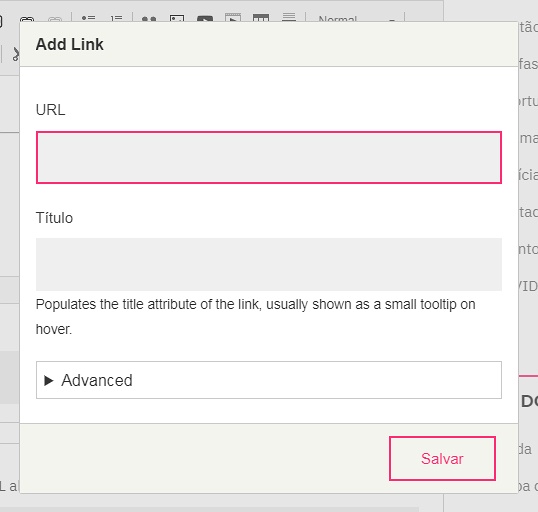Click the unlink toolbar icon

pyautogui.click(x=55, y=19)
